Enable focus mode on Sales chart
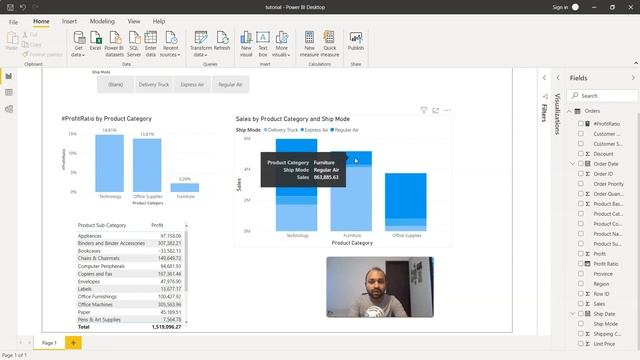This screenshot has height=360, width=640. 436,110
